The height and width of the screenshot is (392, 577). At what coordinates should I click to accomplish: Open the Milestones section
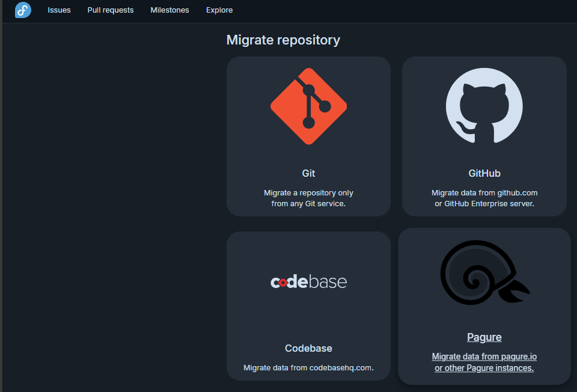(x=169, y=10)
